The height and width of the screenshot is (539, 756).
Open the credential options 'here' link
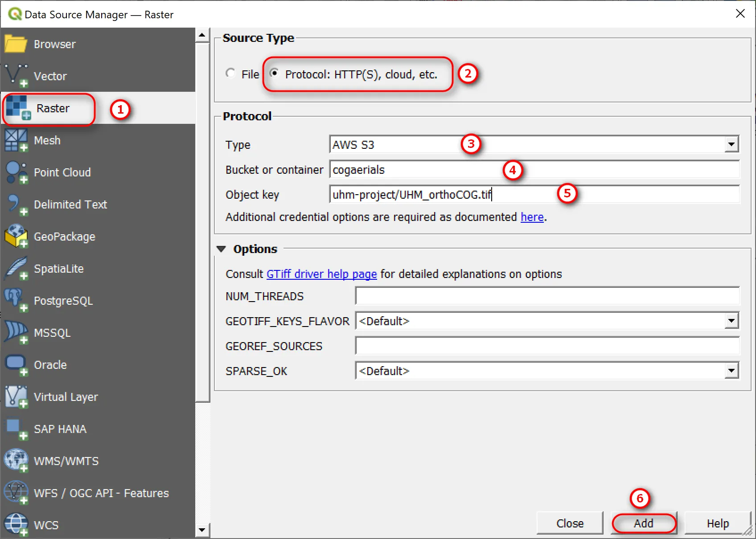(532, 217)
